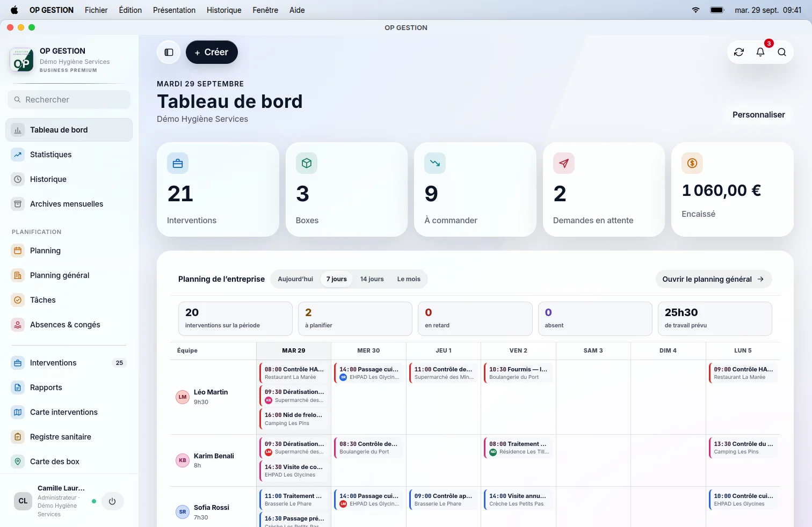Viewport: 812px width, 527px height.
Task: Open the Présentation menu
Action: click(x=174, y=10)
